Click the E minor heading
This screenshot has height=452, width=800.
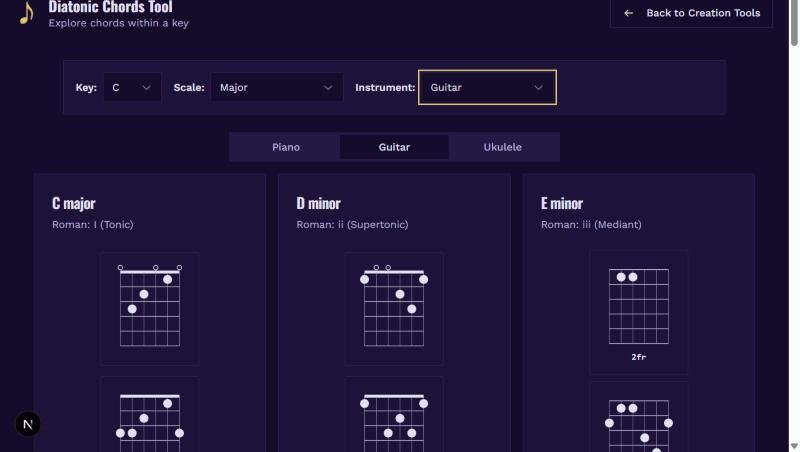point(562,204)
